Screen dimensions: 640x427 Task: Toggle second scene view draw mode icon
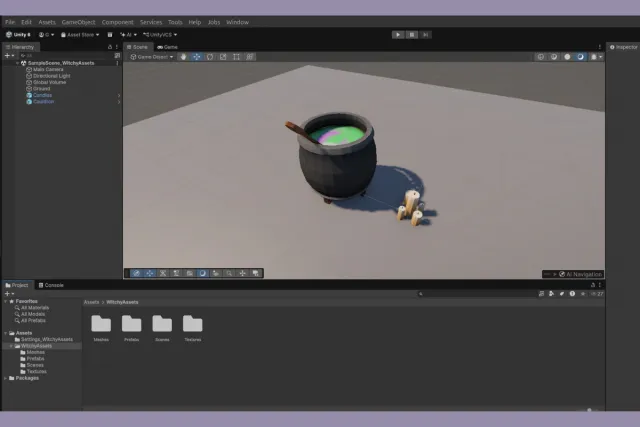pyautogui.click(x=554, y=57)
